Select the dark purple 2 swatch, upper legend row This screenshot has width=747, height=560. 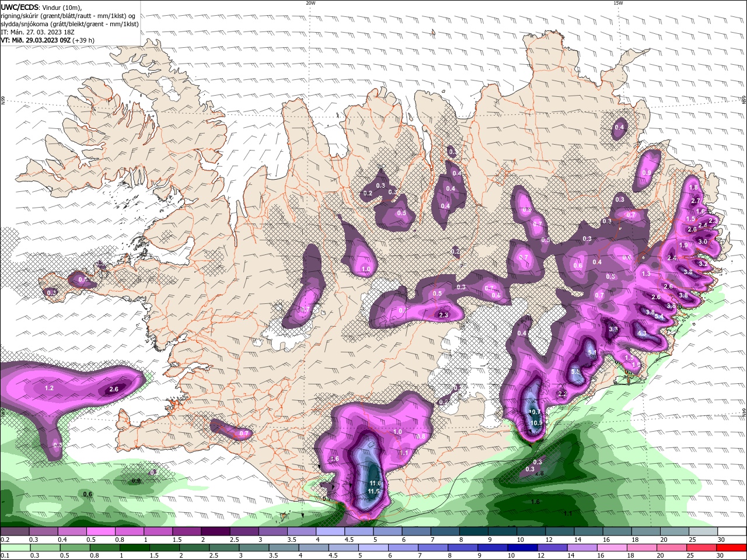[215, 532]
